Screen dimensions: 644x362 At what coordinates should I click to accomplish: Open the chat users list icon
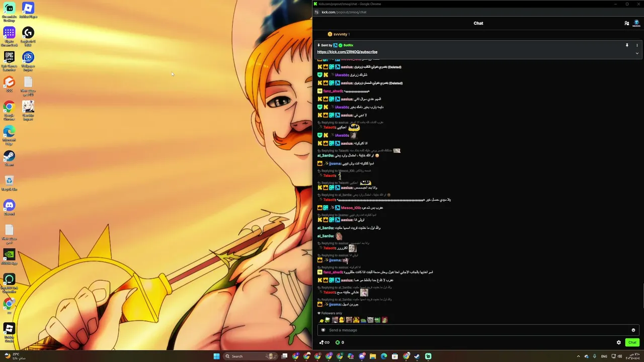[x=627, y=23]
